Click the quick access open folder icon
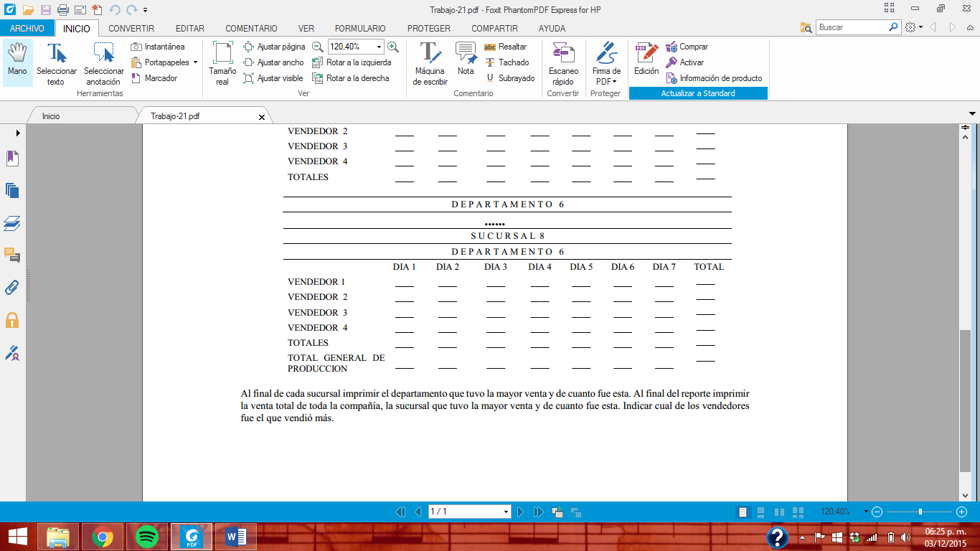The width and height of the screenshot is (980, 551). (x=28, y=9)
